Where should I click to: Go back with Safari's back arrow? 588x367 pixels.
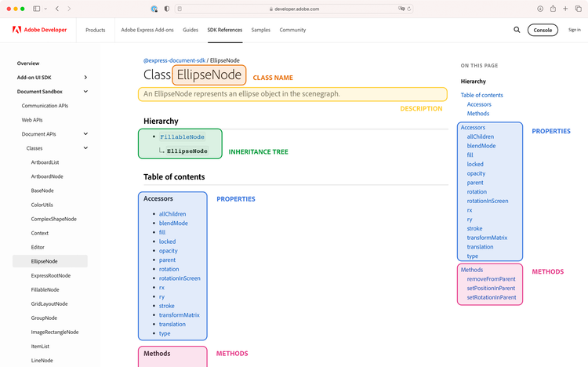pos(57,9)
